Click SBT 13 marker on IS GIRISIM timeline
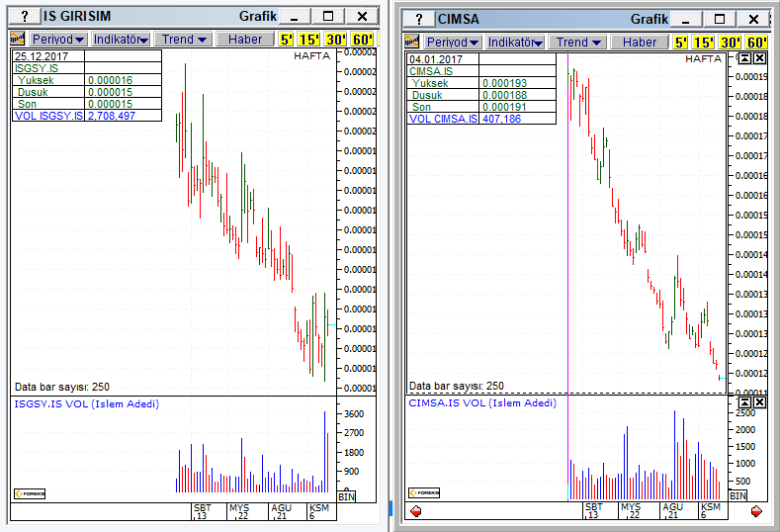This screenshot has height=532, width=780. [x=203, y=511]
